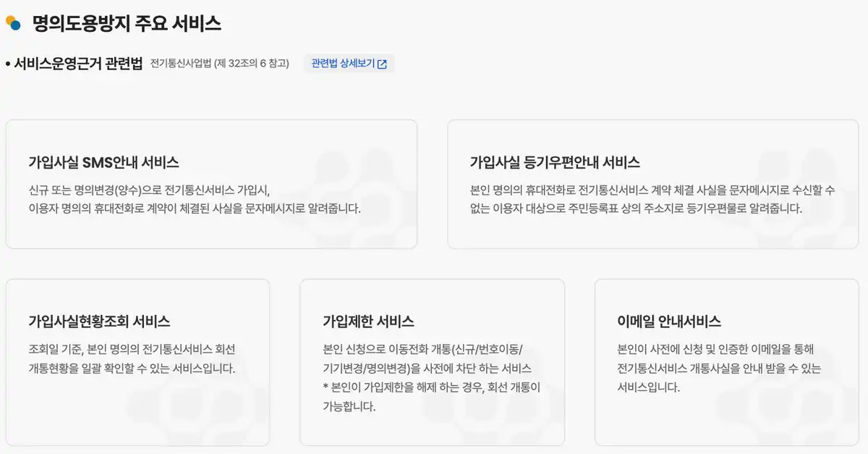Screen dimensions: 868x454
Task: Click text starting "없는 이용자 대상으로 주민등록표"
Action: (x=636, y=209)
